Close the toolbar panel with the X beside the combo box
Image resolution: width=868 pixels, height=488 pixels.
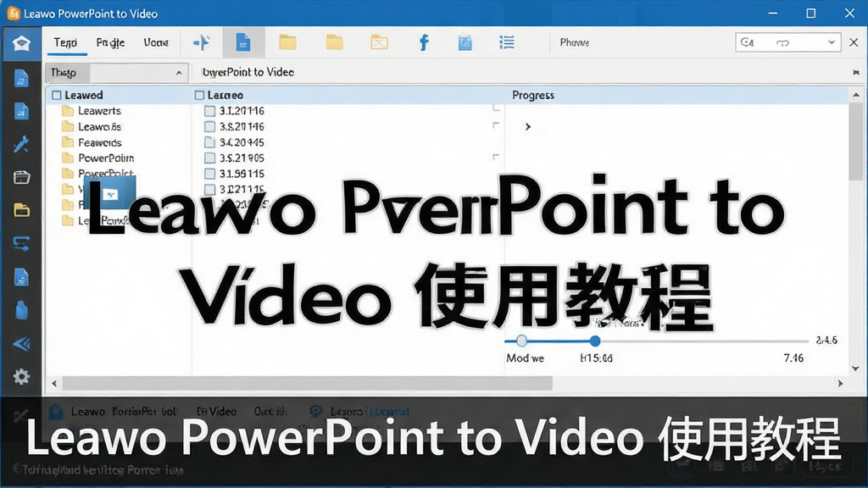coord(854,42)
